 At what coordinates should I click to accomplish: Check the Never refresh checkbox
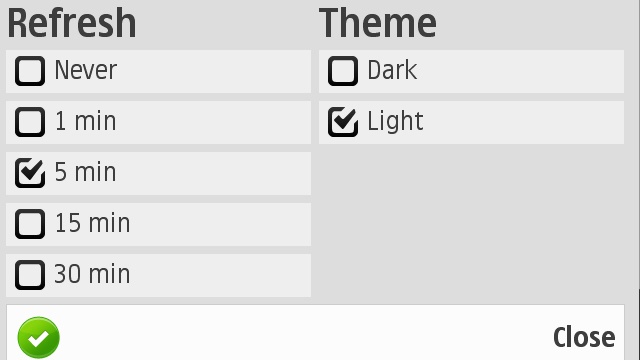(30, 71)
